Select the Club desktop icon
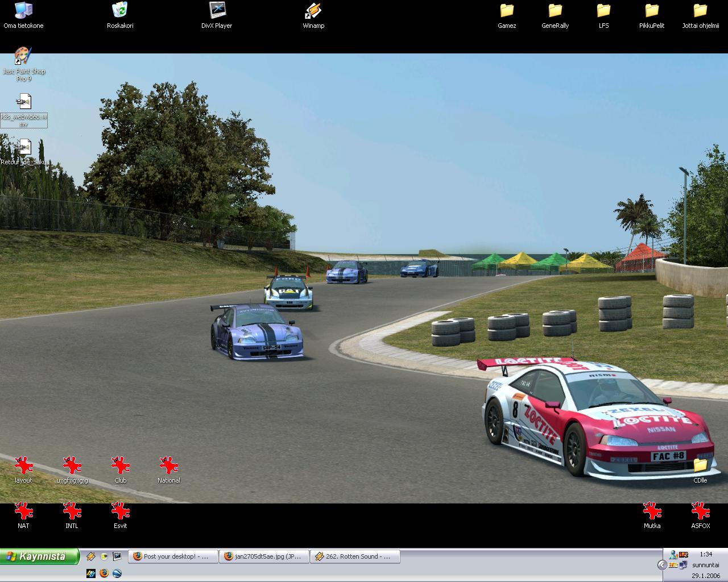The image size is (728, 582). 120,470
